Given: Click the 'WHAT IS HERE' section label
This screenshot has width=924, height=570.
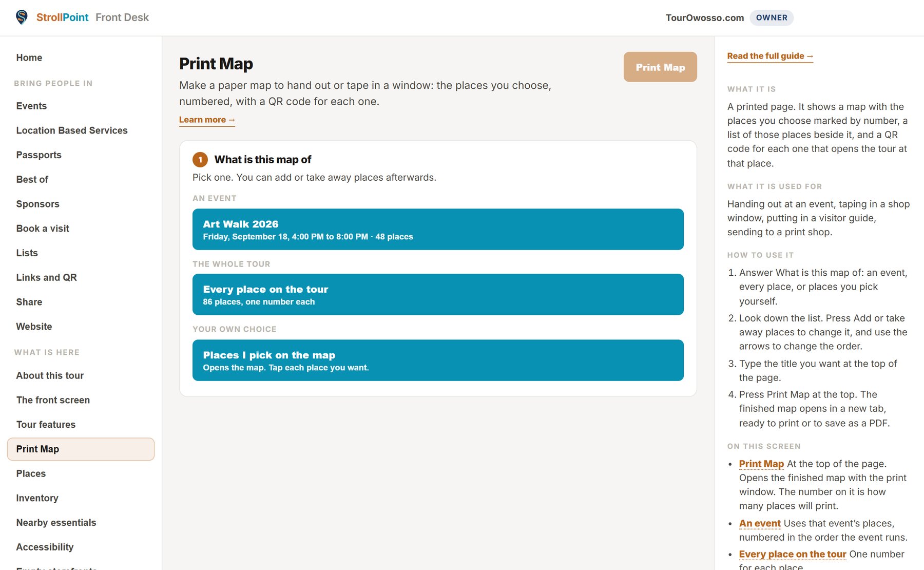Looking at the screenshot, I should (x=47, y=352).
